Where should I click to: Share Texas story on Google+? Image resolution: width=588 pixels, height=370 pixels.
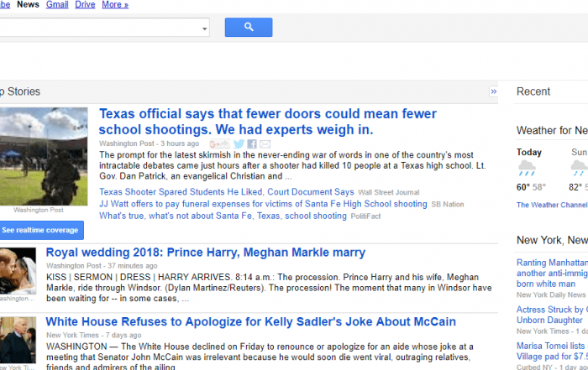pyautogui.click(x=220, y=144)
